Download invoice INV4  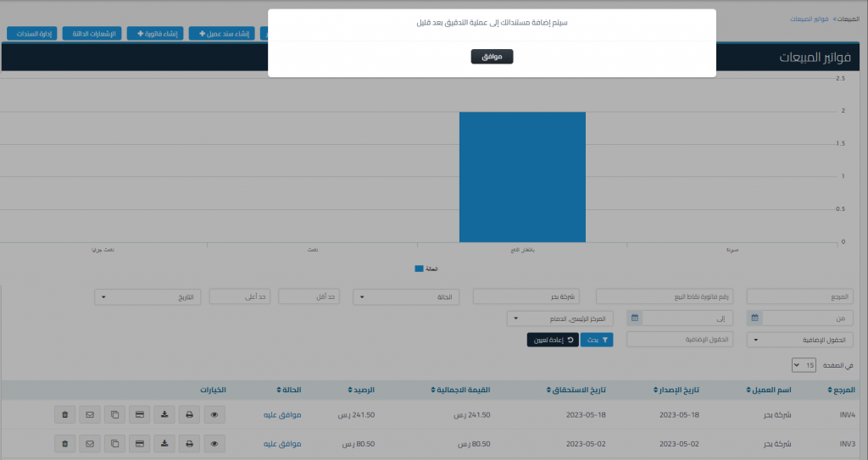tap(164, 415)
